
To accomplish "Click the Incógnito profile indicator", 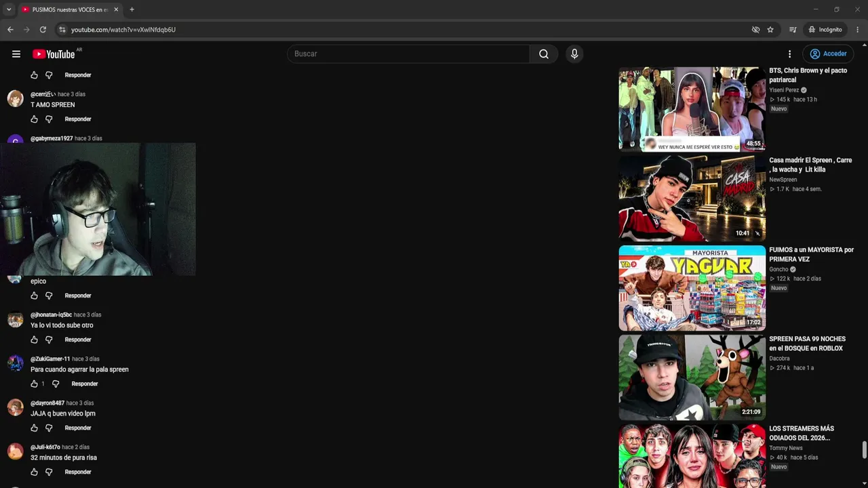I will [x=825, y=30].
